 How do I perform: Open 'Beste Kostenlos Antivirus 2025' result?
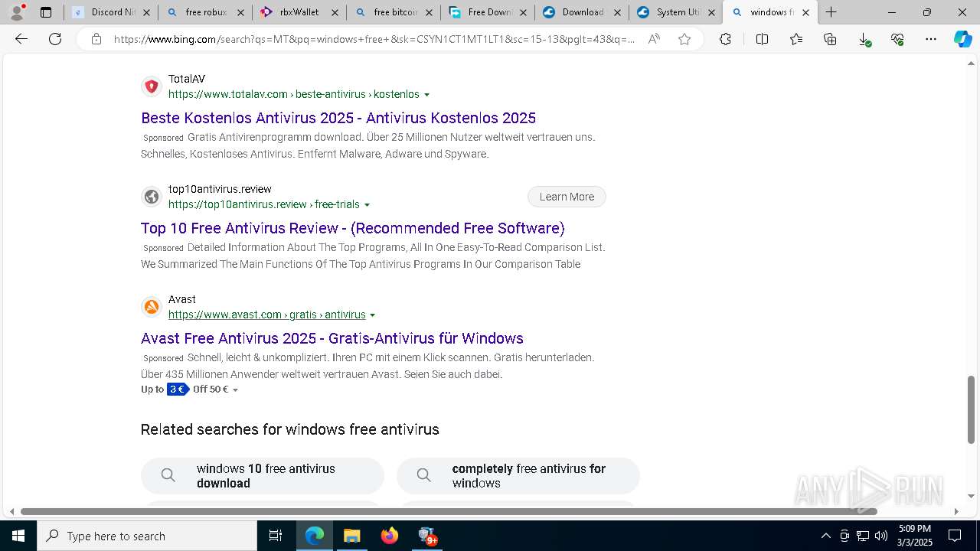(x=338, y=118)
